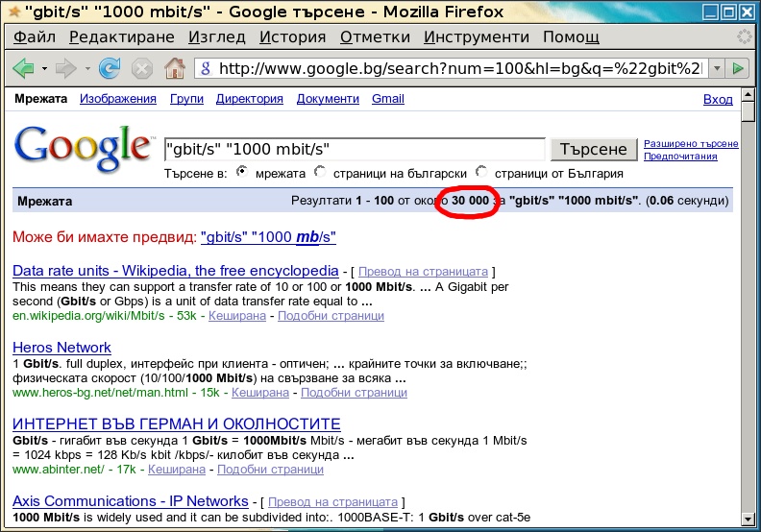Click the green Go arrow button
761x532 pixels.
[738, 68]
